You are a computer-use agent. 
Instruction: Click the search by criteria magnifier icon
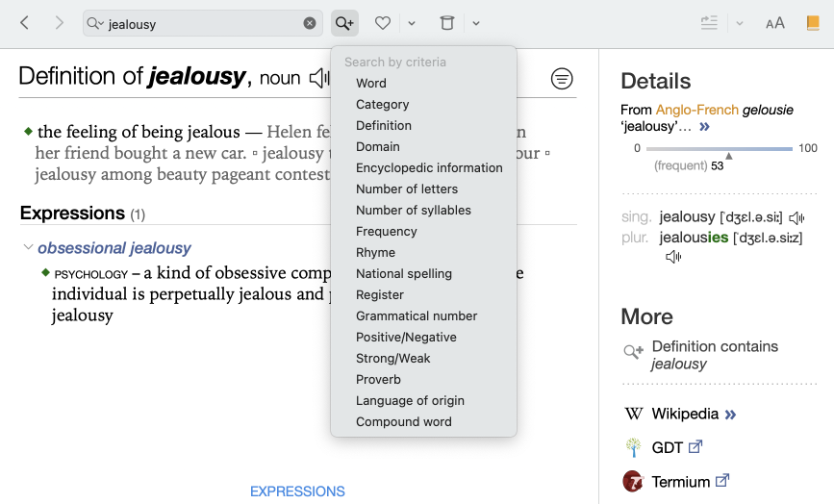point(344,23)
